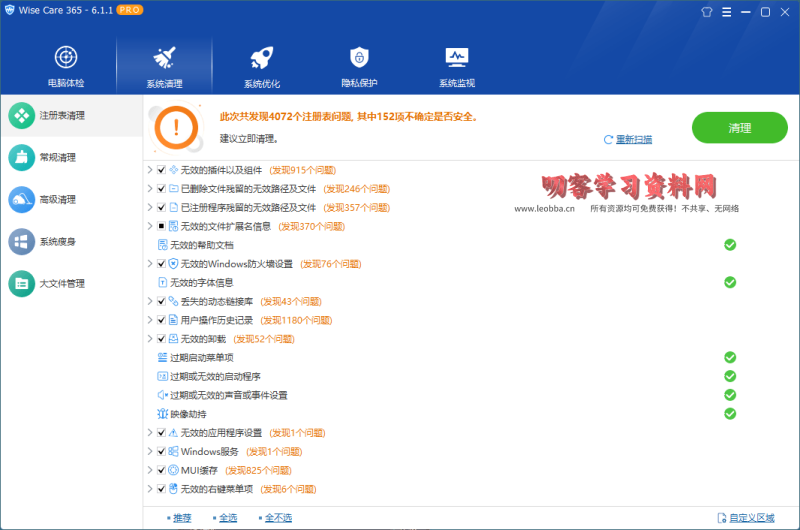This screenshot has height=530, width=800.
Task: Expand 无效的插件以及组件 row
Action: (150, 170)
